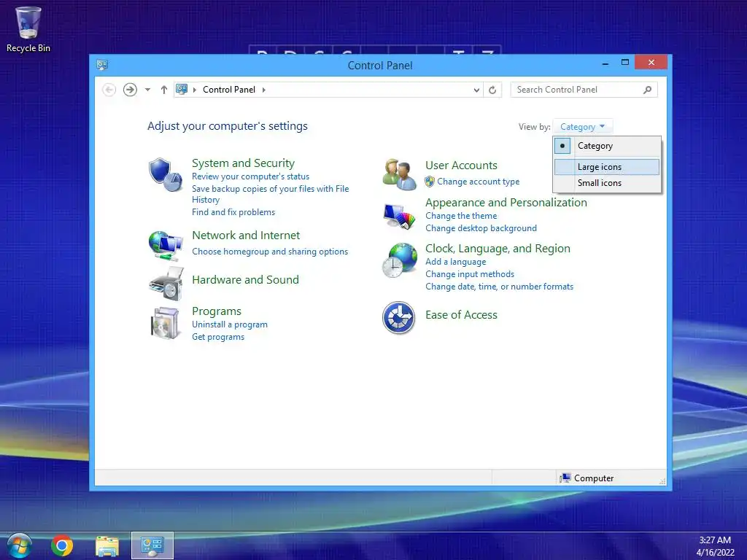Open Clock, Language, and Region heading
Image resolution: width=747 pixels, height=560 pixels.
pos(498,249)
